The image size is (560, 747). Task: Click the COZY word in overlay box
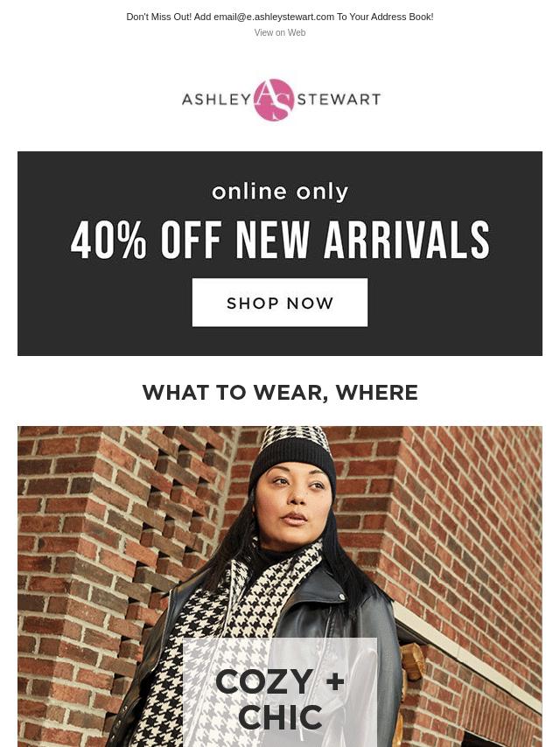264,681
